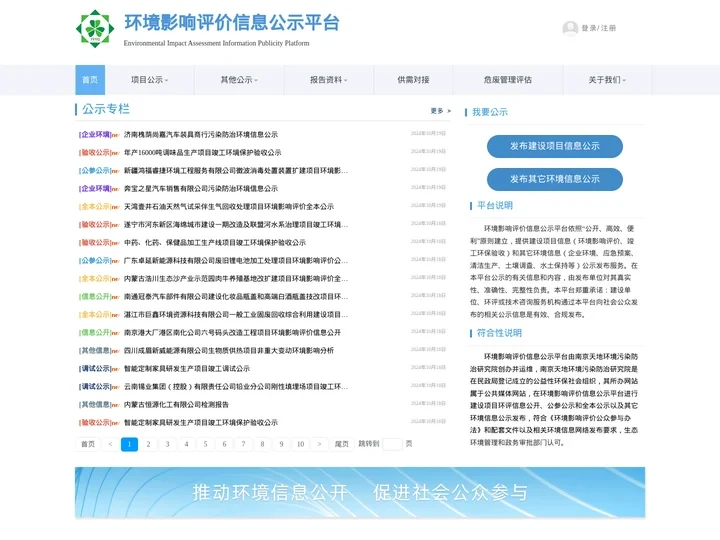Open 内蒙古浩川生态沙产业 notice

click(x=236, y=278)
